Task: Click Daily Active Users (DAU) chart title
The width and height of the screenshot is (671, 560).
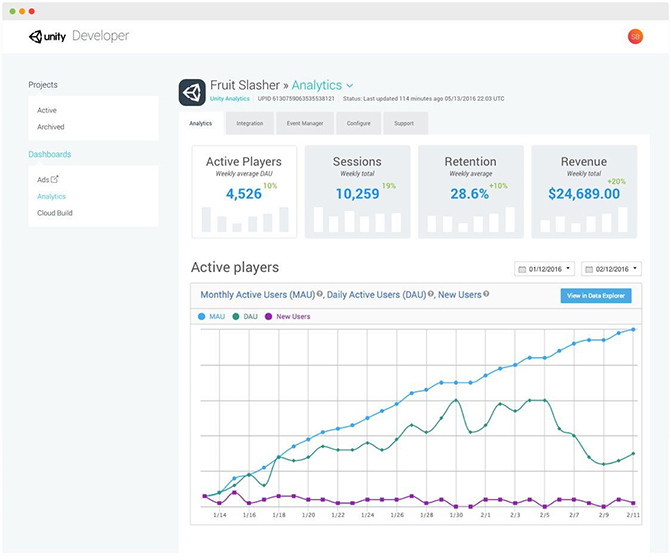Action: click(x=377, y=295)
